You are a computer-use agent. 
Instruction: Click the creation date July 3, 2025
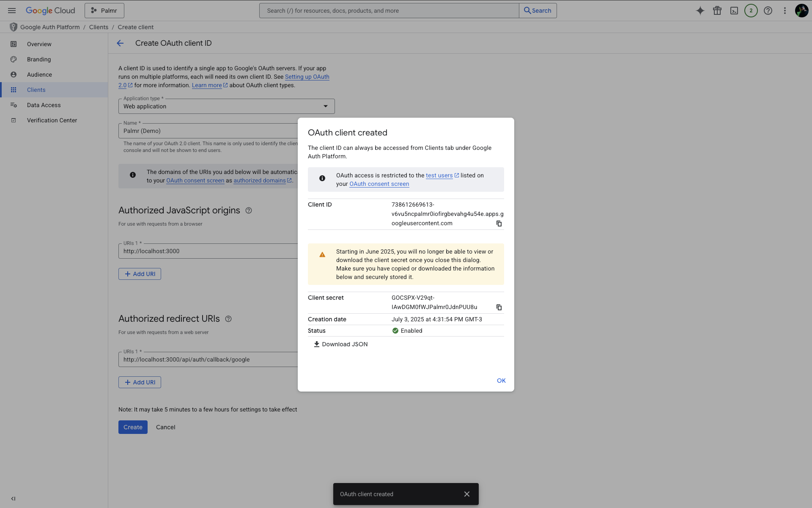coord(437,319)
